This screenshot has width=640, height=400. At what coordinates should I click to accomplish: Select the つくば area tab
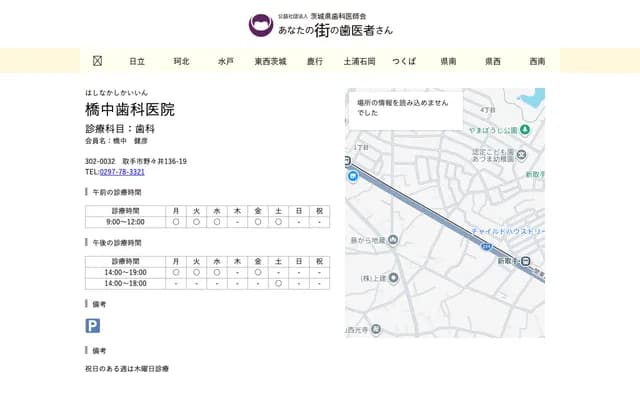pyautogui.click(x=404, y=61)
